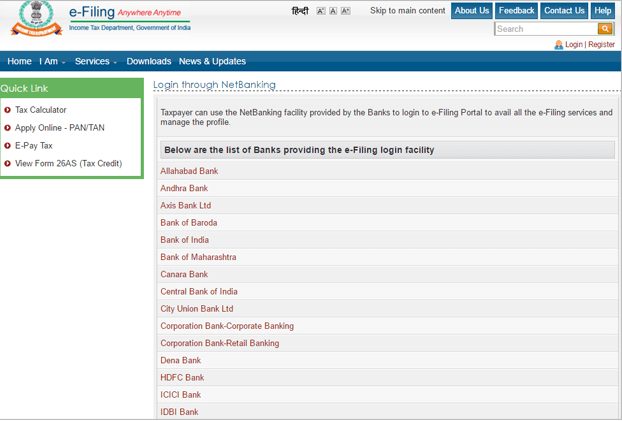Select Central Bank of India
The width and height of the screenshot is (622, 421).
click(x=199, y=292)
